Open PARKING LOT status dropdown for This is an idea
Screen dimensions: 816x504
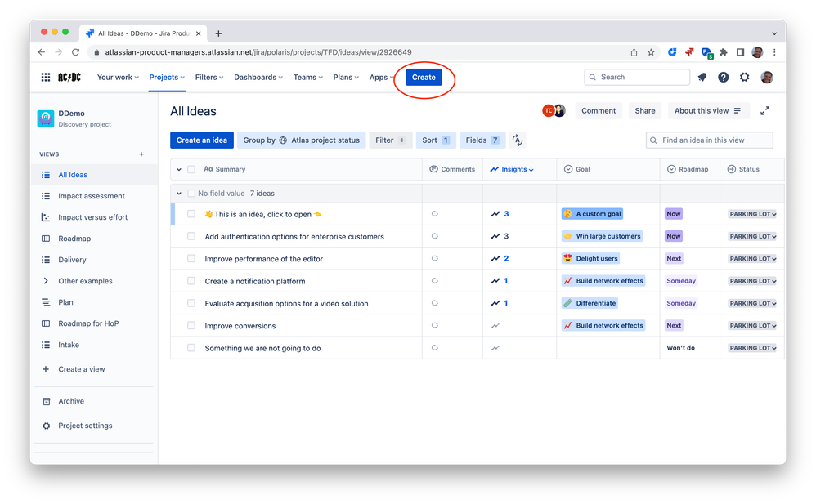752,214
